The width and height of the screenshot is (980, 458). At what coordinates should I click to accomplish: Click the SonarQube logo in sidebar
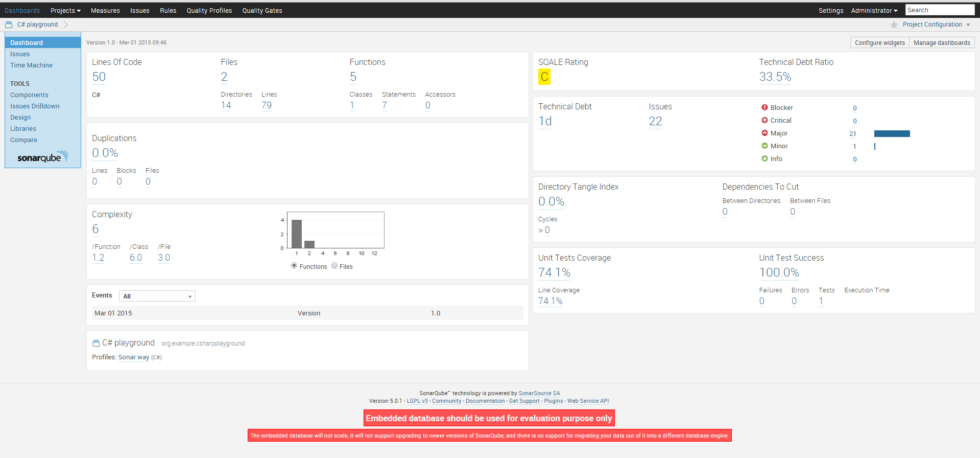pyautogui.click(x=42, y=156)
